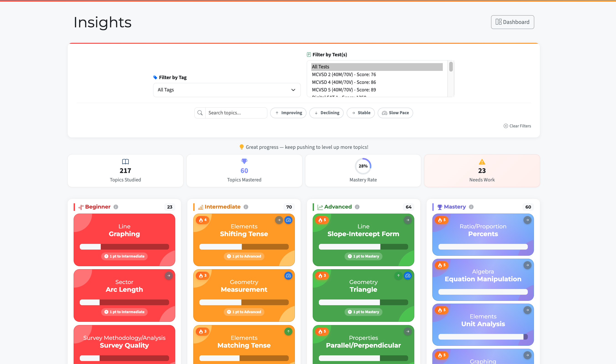This screenshot has height=364, width=616.
Task: Click slow pace icon on Geometry Measurement card
Action: (x=288, y=276)
